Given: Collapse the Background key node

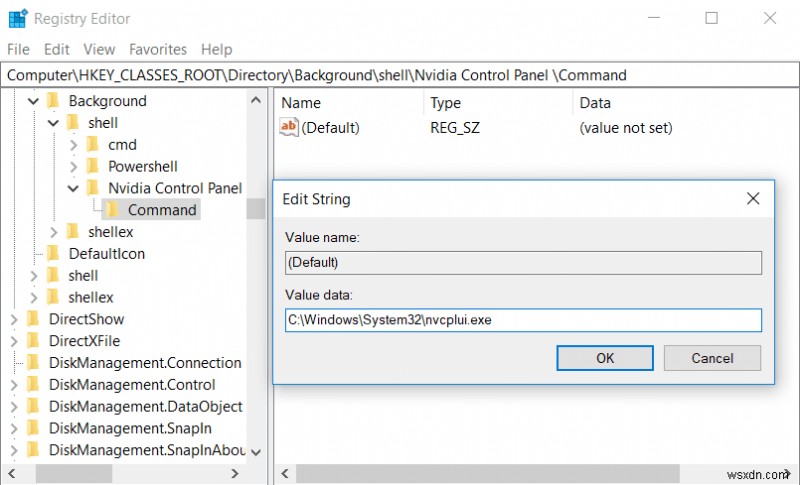Looking at the screenshot, I should pyautogui.click(x=34, y=101).
